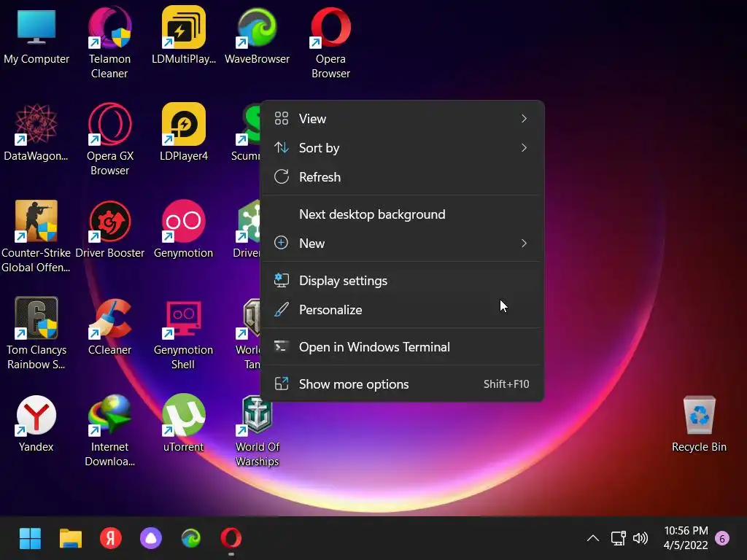The height and width of the screenshot is (560, 747).
Task: Open the Windows Start menu
Action: [30, 539]
